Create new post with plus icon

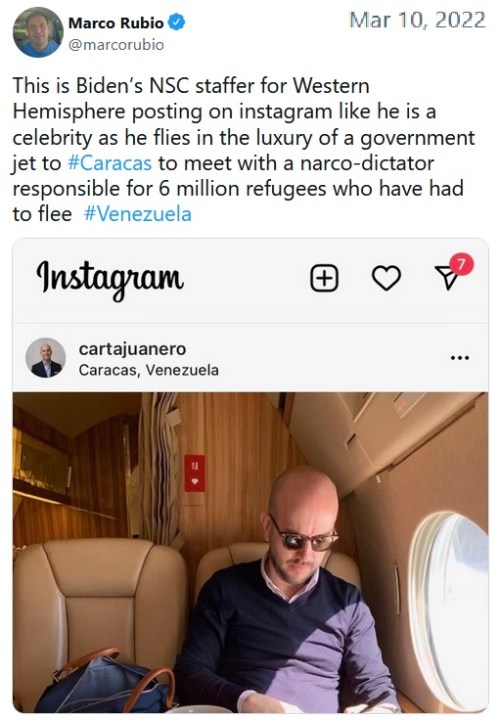tap(325, 278)
